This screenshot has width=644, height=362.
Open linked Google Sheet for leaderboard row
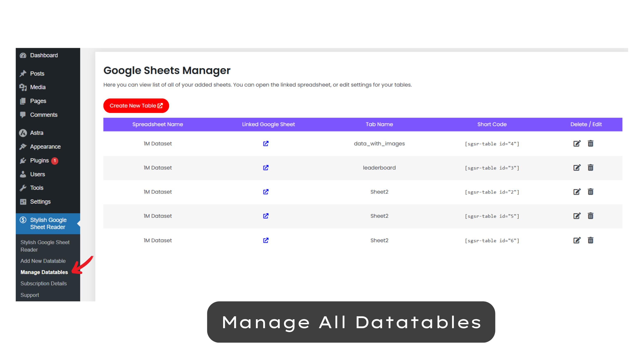[x=266, y=168]
